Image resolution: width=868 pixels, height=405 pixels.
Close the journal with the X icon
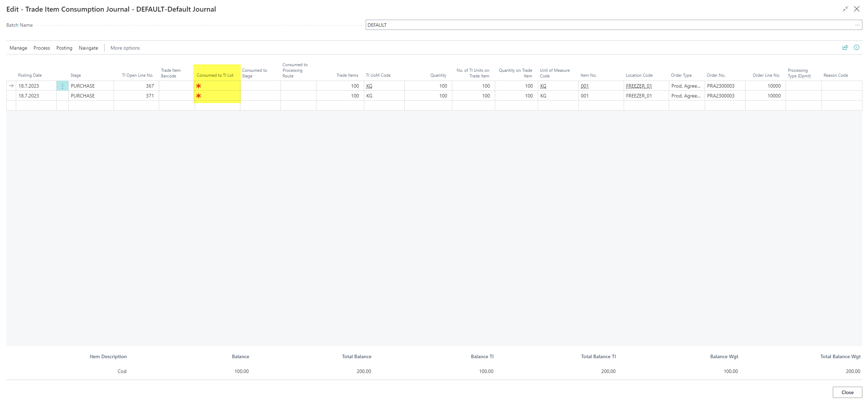pos(857,9)
